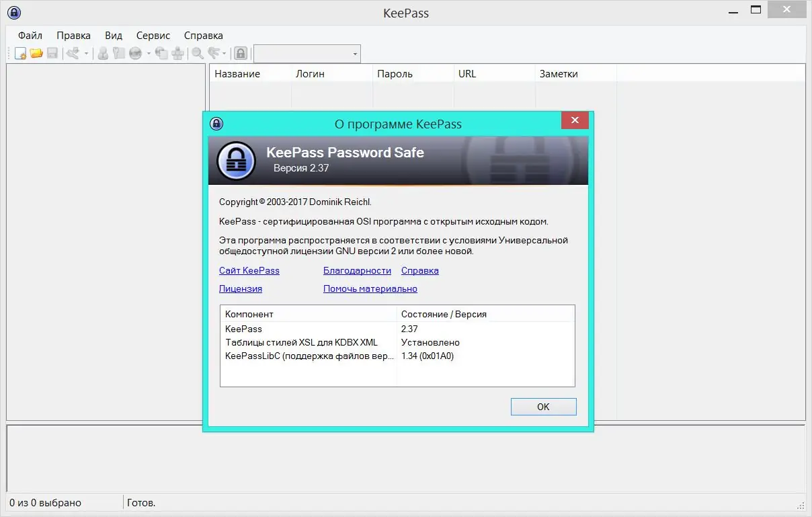Open the Благодарности link
The image size is (812, 517).
click(357, 270)
